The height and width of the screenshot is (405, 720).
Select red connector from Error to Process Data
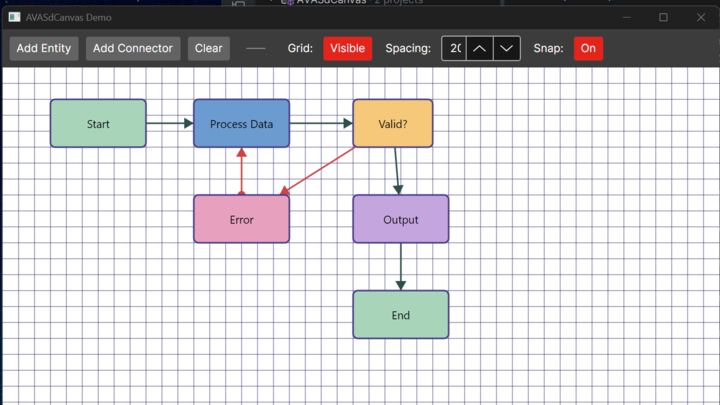(242, 171)
